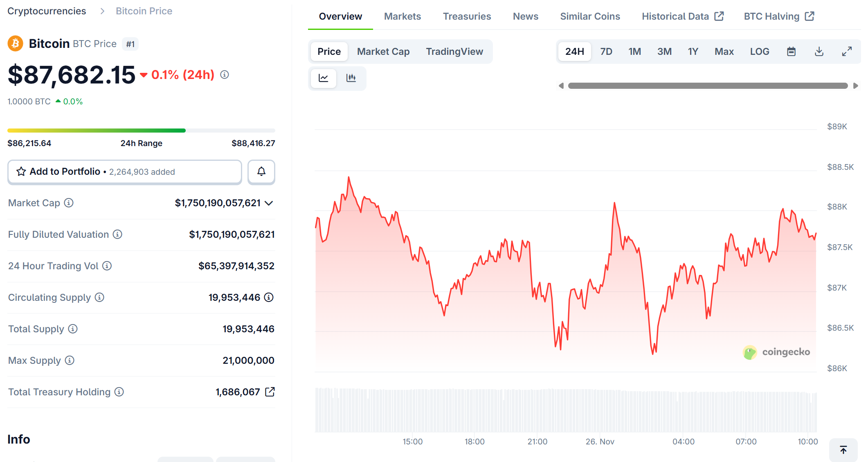
Task: Expand the Market Cap breakdown chevron
Action: (x=269, y=203)
